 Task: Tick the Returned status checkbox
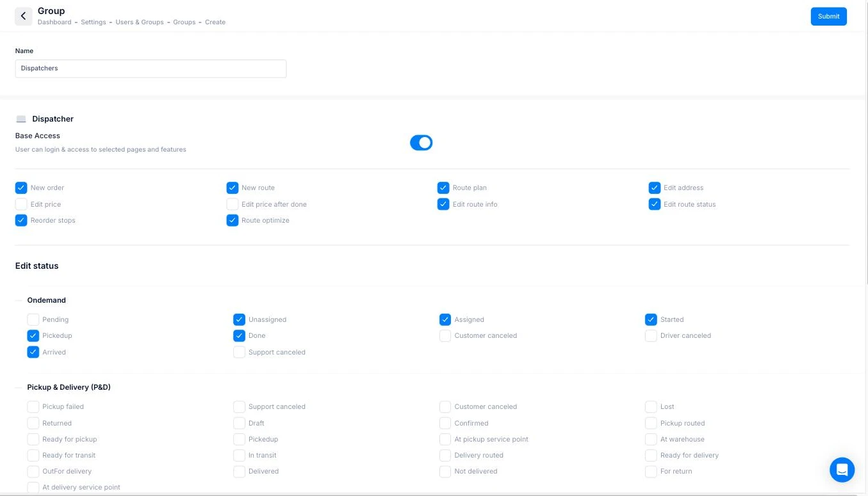click(33, 423)
